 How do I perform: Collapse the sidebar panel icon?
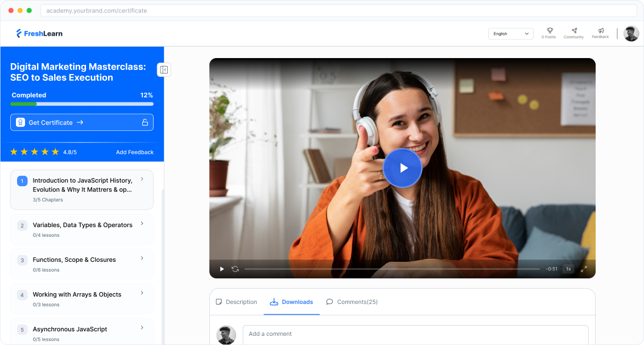[x=164, y=70]
